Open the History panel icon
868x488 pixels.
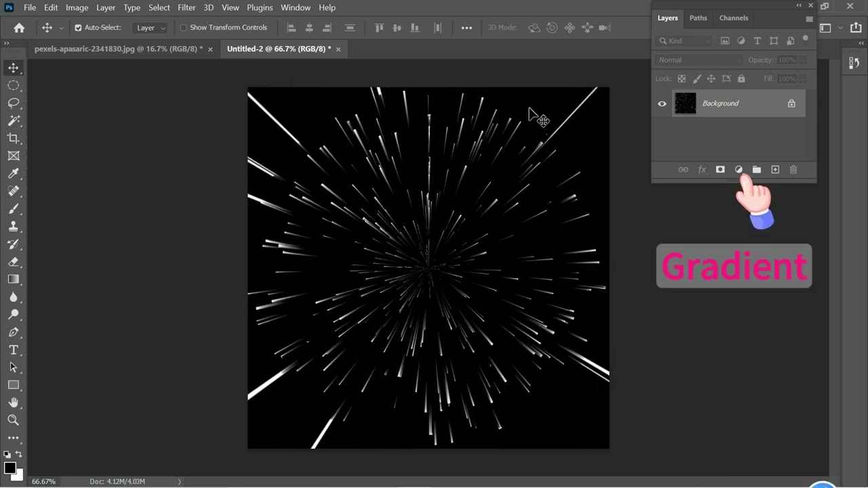pyautogui.click(x=854, y=63)
